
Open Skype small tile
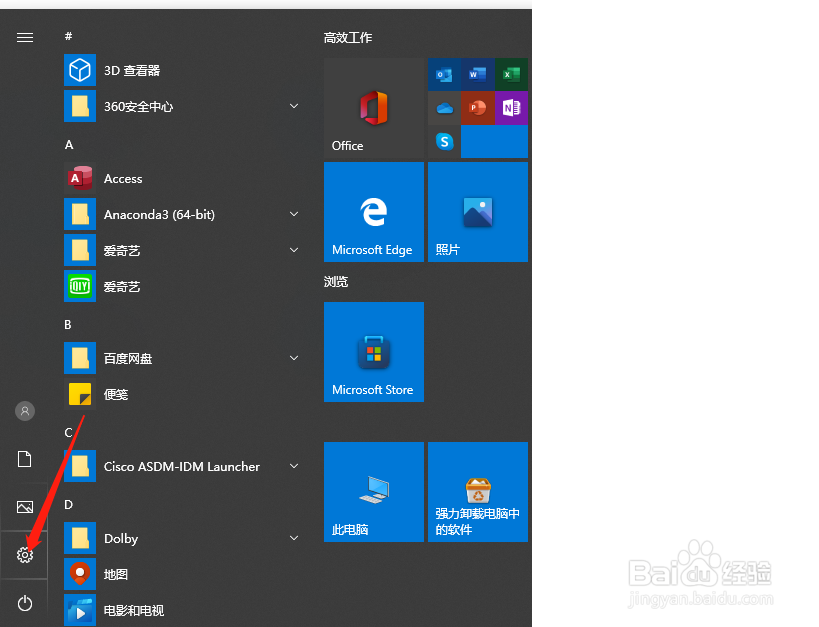point(444,142)
